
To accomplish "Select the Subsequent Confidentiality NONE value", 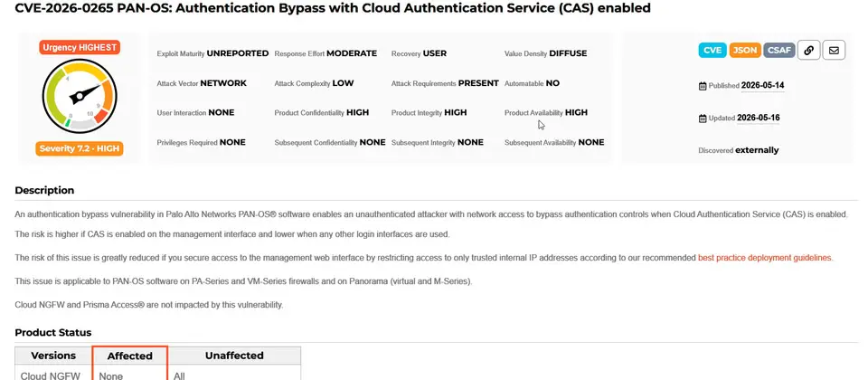I will coord(373,142).
